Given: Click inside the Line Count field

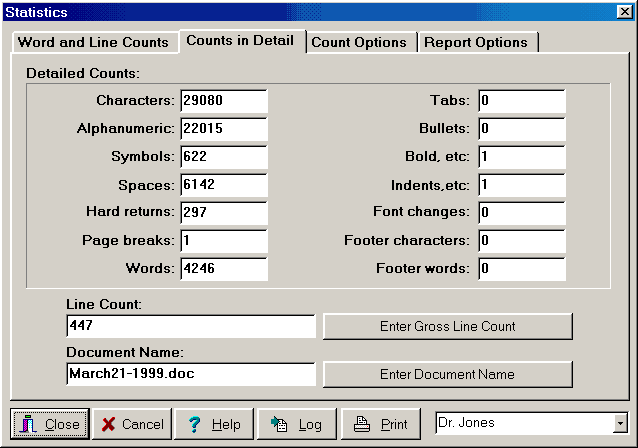Looking at the screenshot, I should click(190, 327).
